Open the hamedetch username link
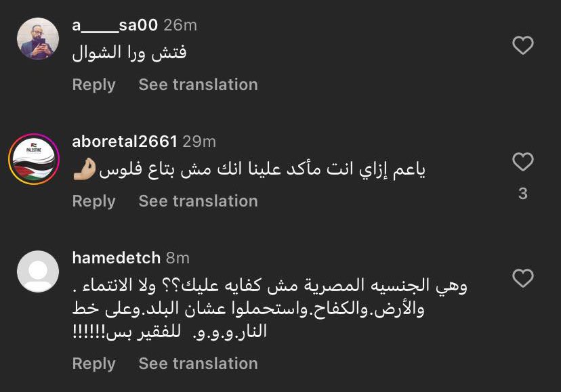The width and height of the screenshot is (561, 392). pos(116,258)
